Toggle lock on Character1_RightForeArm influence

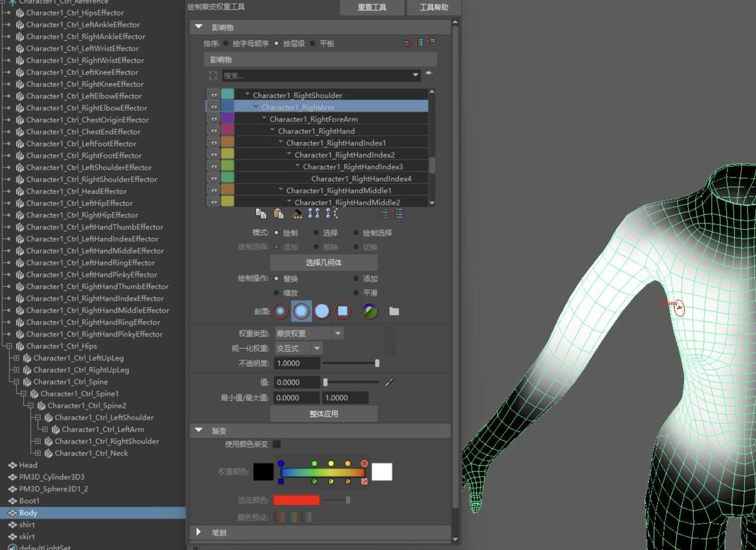(213, 118)
